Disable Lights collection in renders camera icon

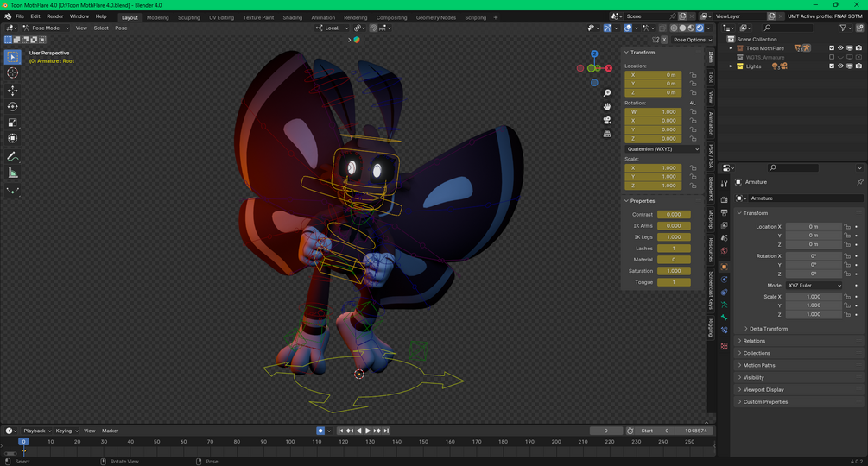858,66
